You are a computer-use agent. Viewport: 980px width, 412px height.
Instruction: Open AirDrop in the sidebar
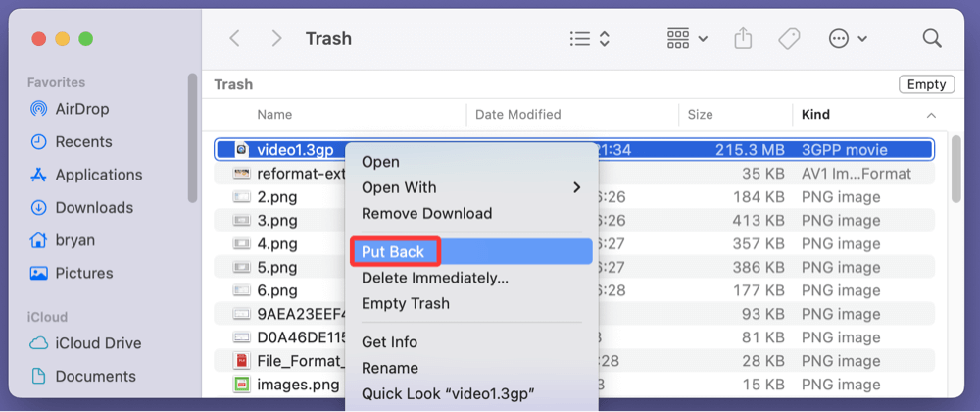pos(70,110)
